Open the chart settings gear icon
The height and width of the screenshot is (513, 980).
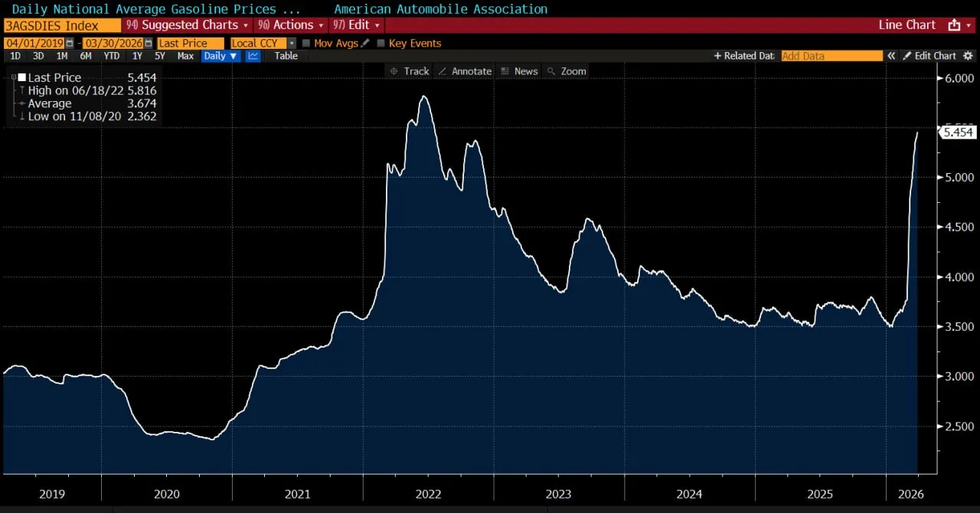968,56
